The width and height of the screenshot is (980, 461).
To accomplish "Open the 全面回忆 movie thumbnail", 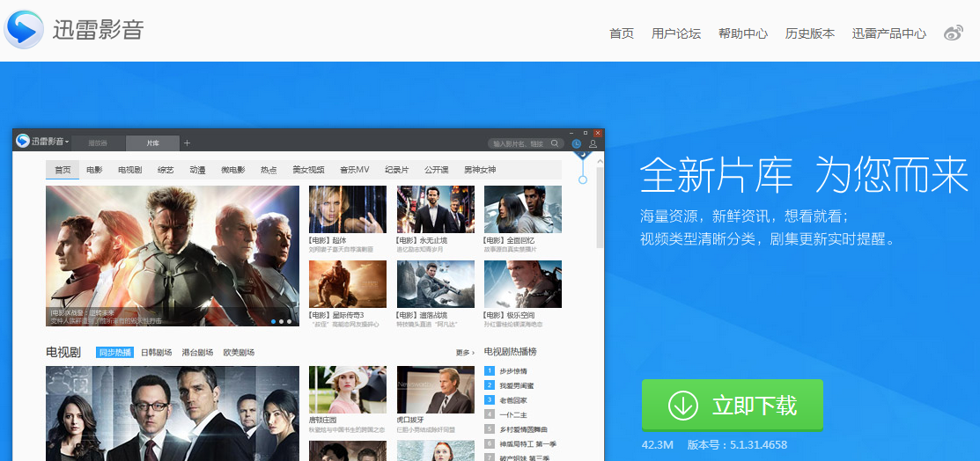I will [x=523, y=209].
